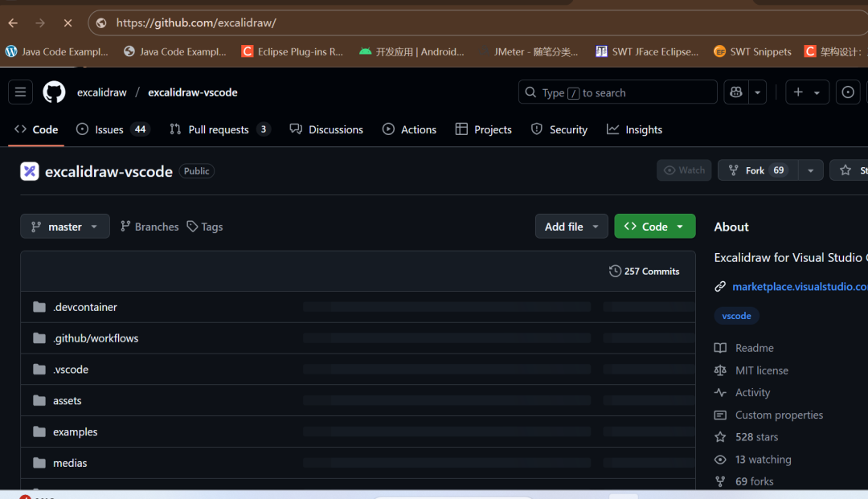Open the assets folder
The width and height of the screenshot is (868, 499).
point(67,400)
